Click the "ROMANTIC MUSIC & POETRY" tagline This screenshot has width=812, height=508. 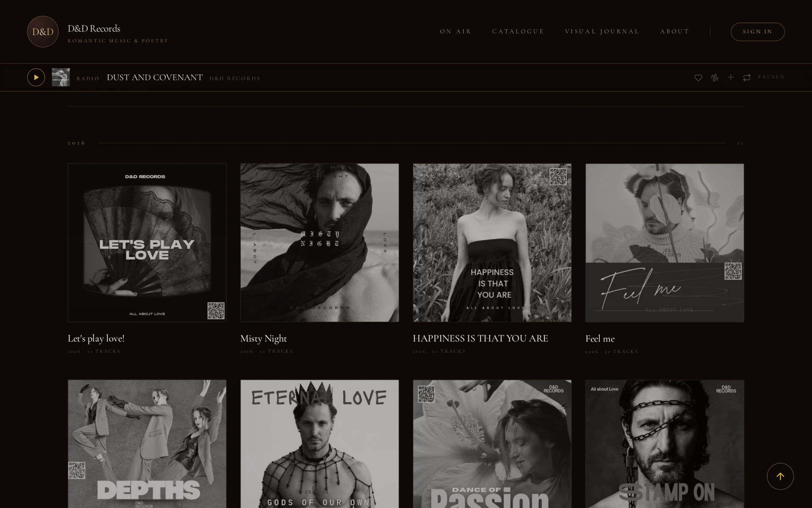[x=118, y=41]
